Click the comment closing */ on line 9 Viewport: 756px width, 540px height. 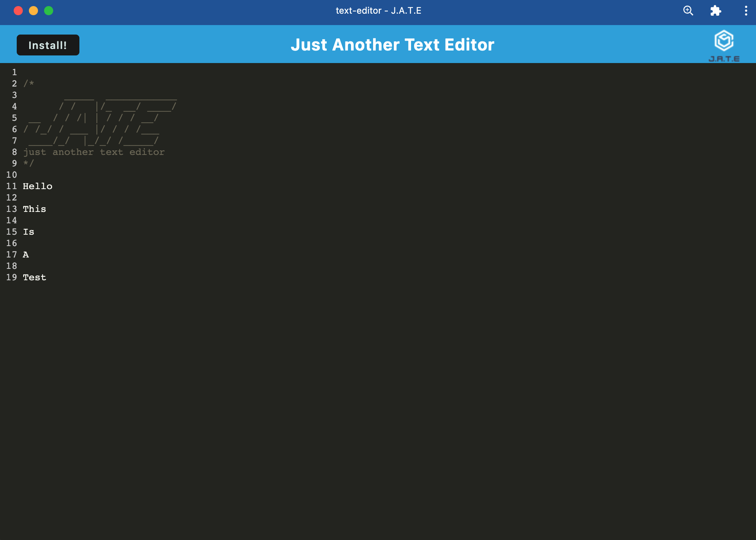28,163
